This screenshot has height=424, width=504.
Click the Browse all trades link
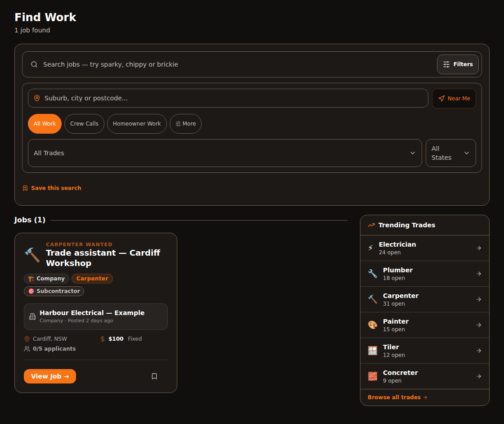(397, 397)
